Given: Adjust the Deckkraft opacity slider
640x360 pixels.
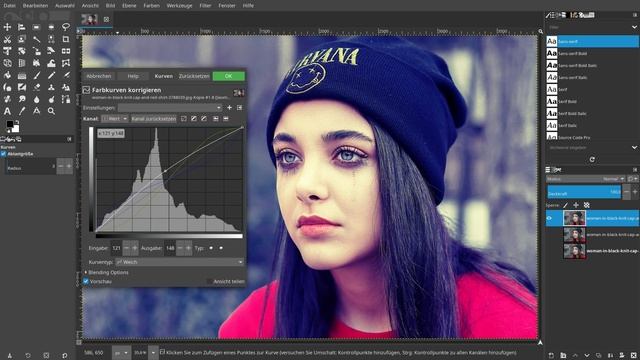Looking at the screenshot, I should [x=584, y=192].
